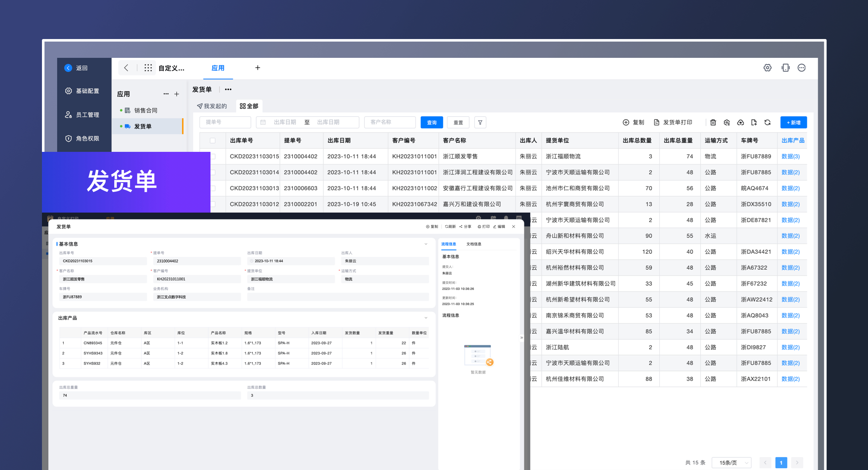Open the 15条/页 page size dropdown
The image size is (868, 470).
click(731, 462)
